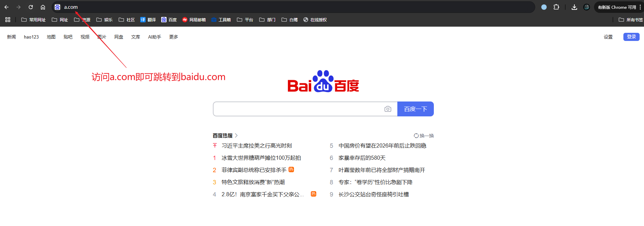Open the 所有书签 folder
The image size is (644, 226).
(x=631, y=20)
